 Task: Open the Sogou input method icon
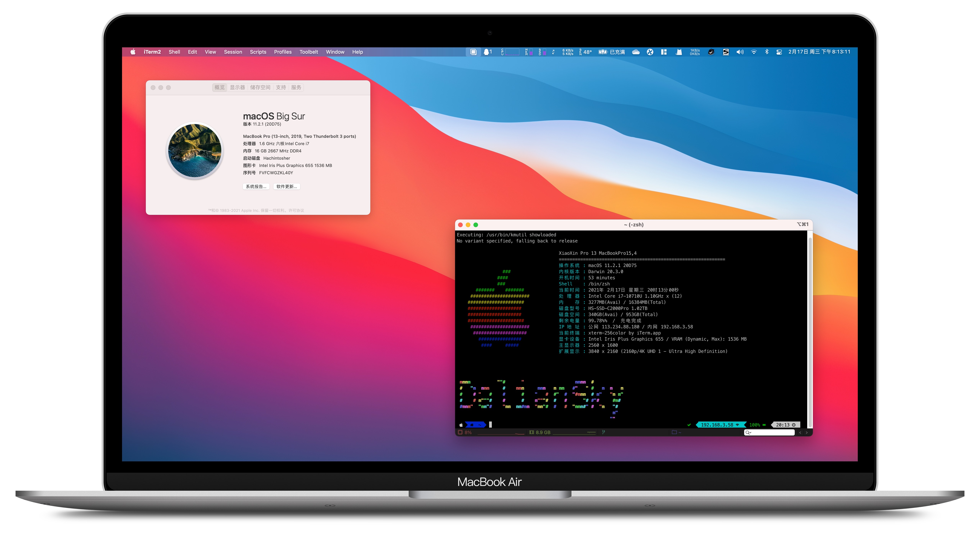coord(726,52)
